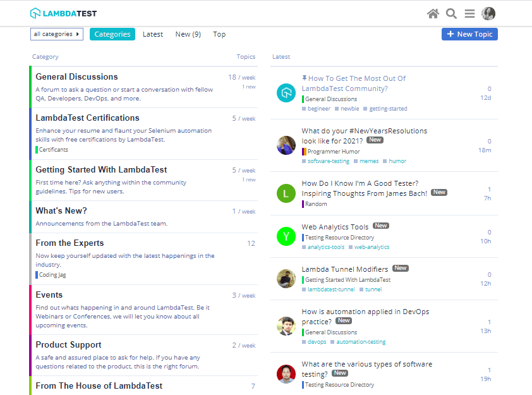Open the hamburger menu icon

469,13
